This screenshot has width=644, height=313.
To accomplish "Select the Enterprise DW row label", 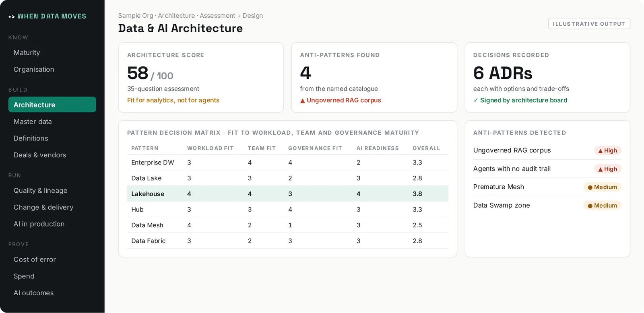I will tap(153, 163).
